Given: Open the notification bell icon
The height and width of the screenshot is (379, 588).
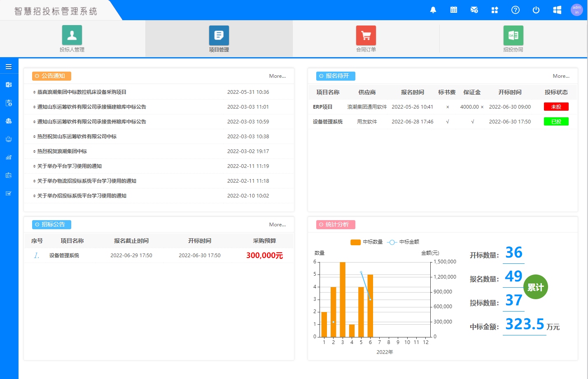Looking at the screenshot, I should point(433,10).
